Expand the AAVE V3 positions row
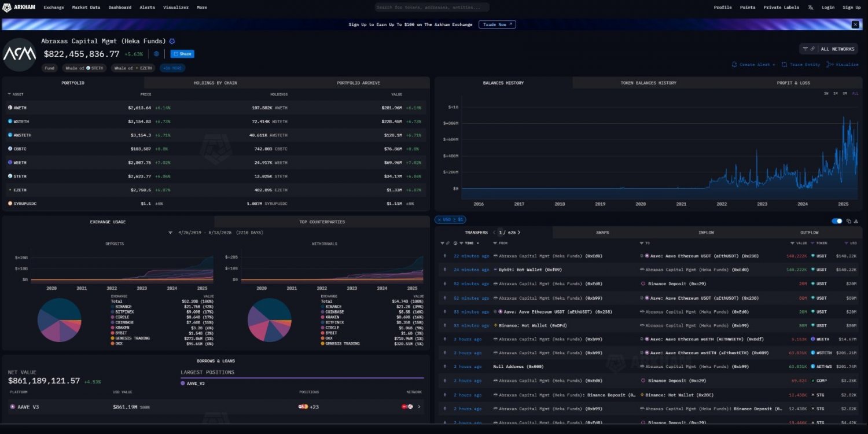The image size is (868, 434). point(419,407)
